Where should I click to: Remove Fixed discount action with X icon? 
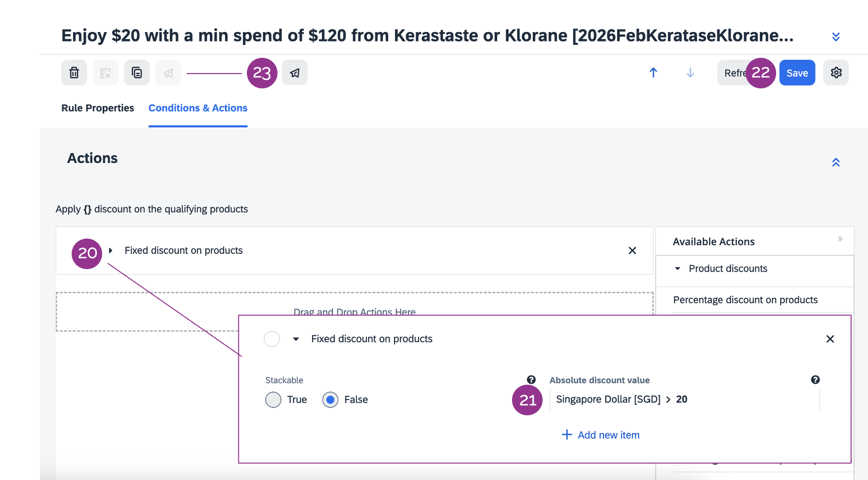coord(632,251)
